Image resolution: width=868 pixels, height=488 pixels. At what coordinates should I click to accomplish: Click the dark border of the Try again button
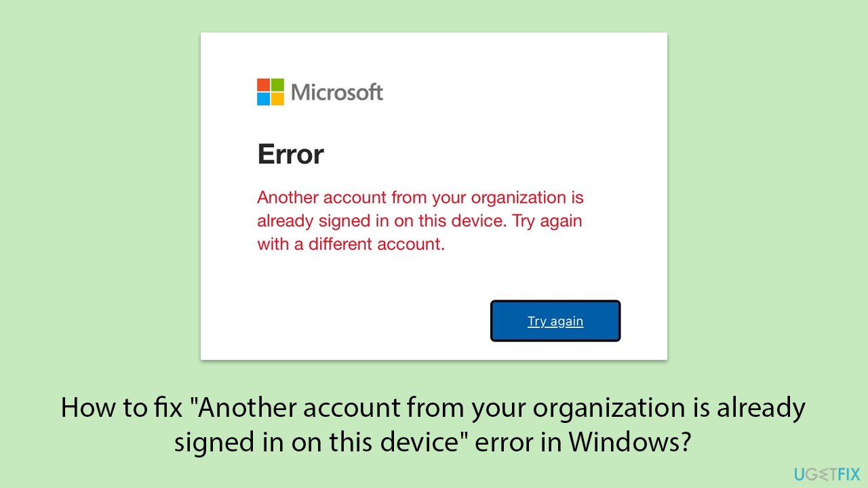(x=555, y=302)
